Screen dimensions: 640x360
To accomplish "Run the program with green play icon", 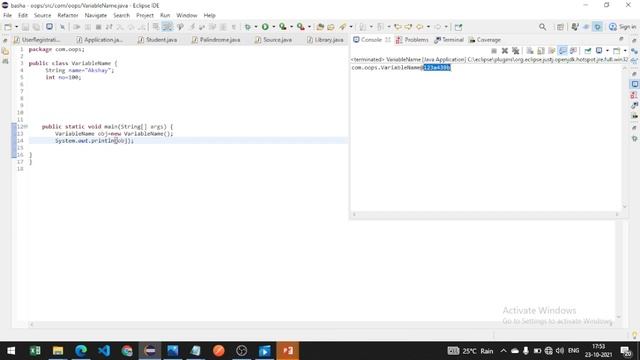I will pos(265,27).
